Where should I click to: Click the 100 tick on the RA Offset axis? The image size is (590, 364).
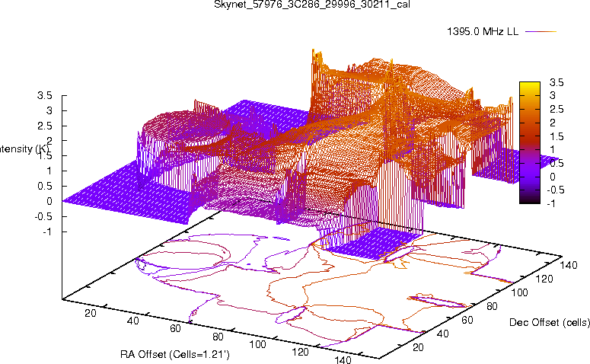point(258,344)
